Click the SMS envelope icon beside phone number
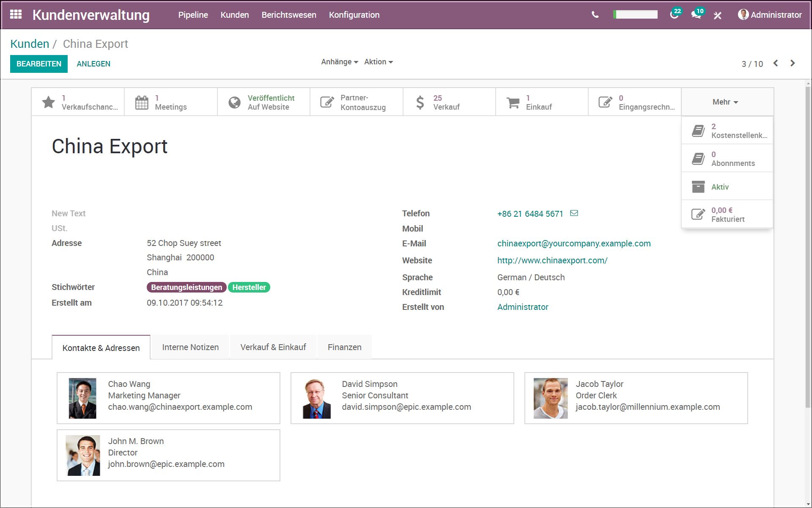This screenshot has width=812, height=508. [574, 213]
